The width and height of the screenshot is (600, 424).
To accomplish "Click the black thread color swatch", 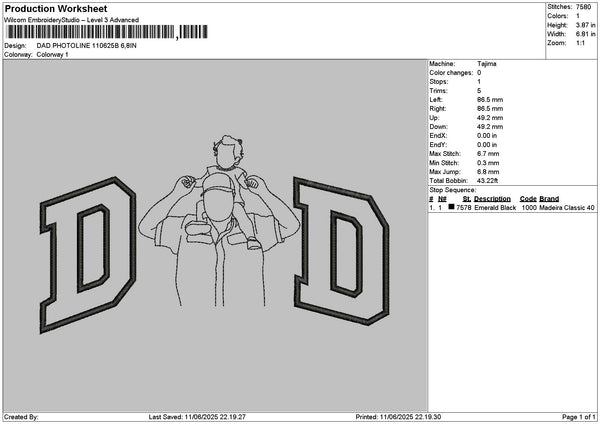I will (x=452, y=207).
